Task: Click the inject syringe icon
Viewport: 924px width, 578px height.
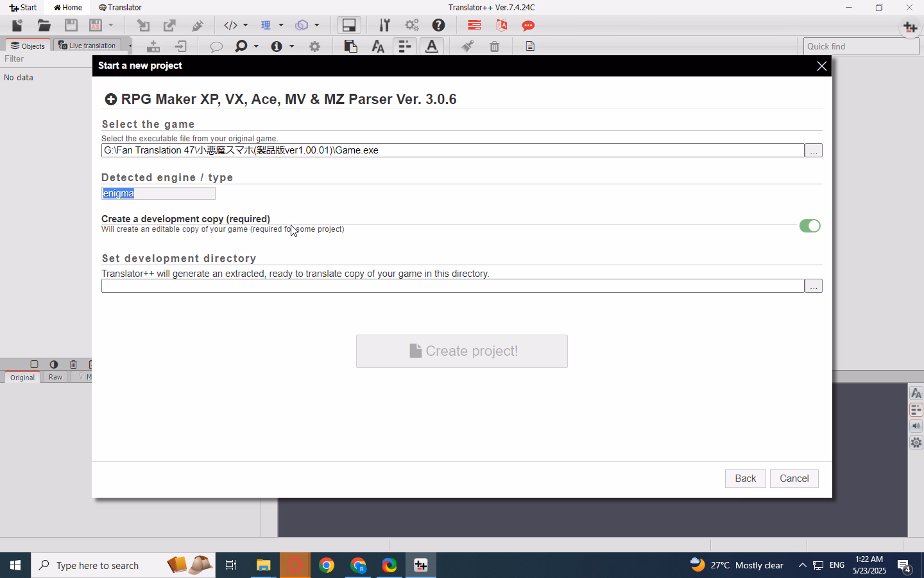Action: pos(198,25)
